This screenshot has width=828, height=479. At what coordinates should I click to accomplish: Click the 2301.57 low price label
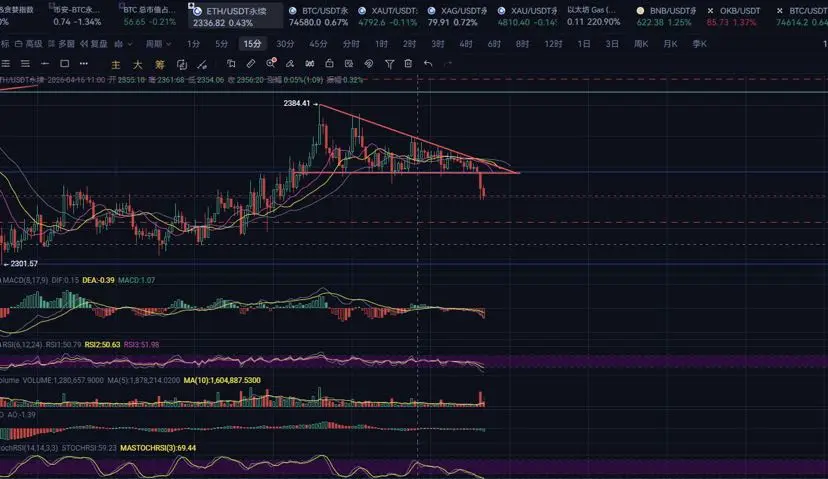tap(24, 264)
